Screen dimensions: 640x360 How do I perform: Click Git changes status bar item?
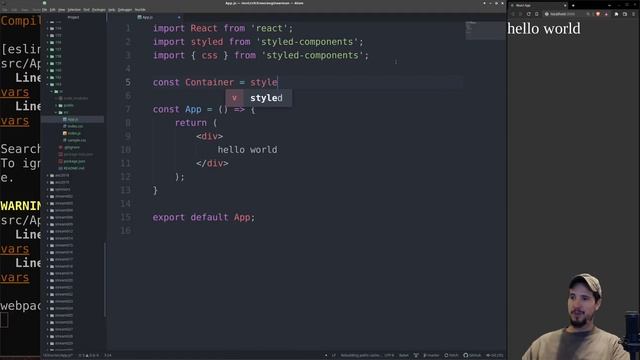495,356
